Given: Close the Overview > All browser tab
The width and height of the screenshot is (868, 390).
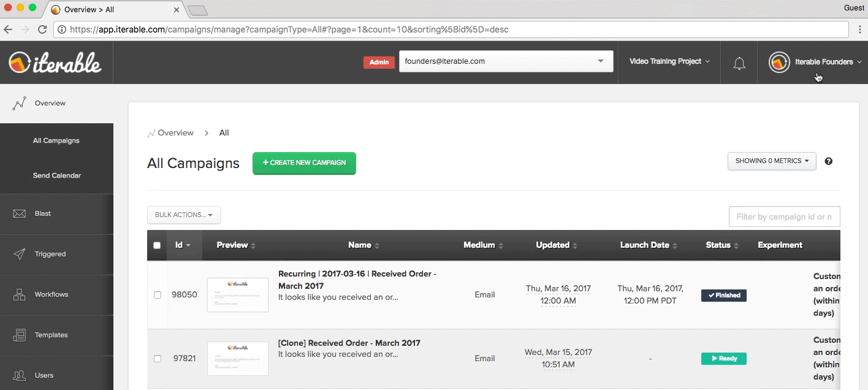Looking at the screenshot, I should [177, 10].
